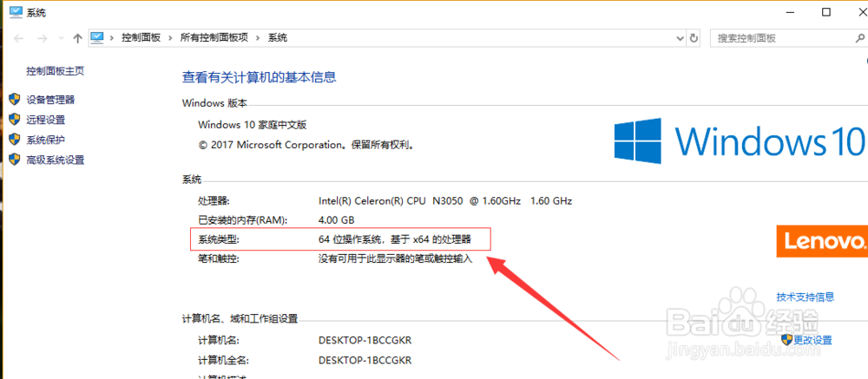Select 系统 breadcrumb in address bar
The height and width of the screenshot is (379, 868).
point(278,38)
